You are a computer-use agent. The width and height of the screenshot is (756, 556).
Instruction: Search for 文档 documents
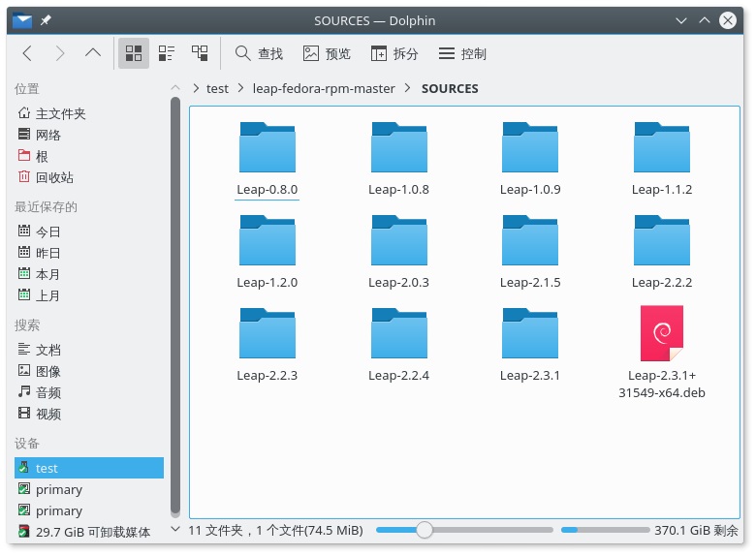(x=89, y=350)
